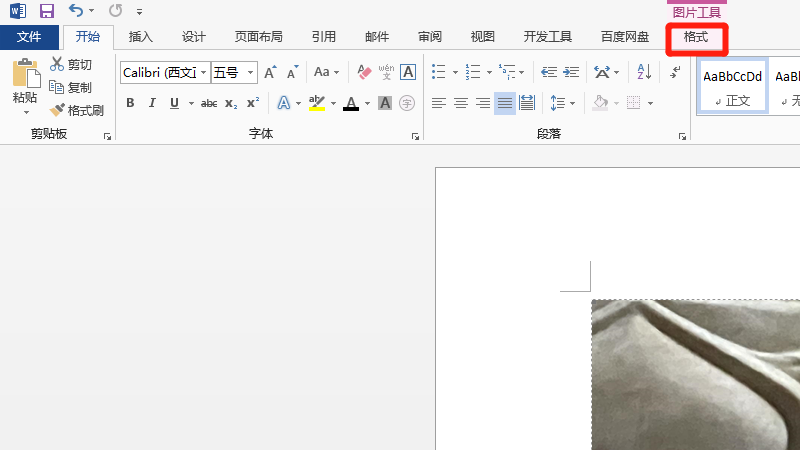Click the Center align icon
800x450 pixels.
(x=461, y=103)
